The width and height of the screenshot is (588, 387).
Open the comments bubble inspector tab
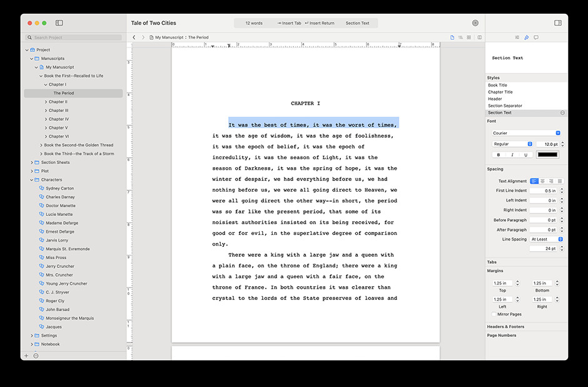(536, 37)
